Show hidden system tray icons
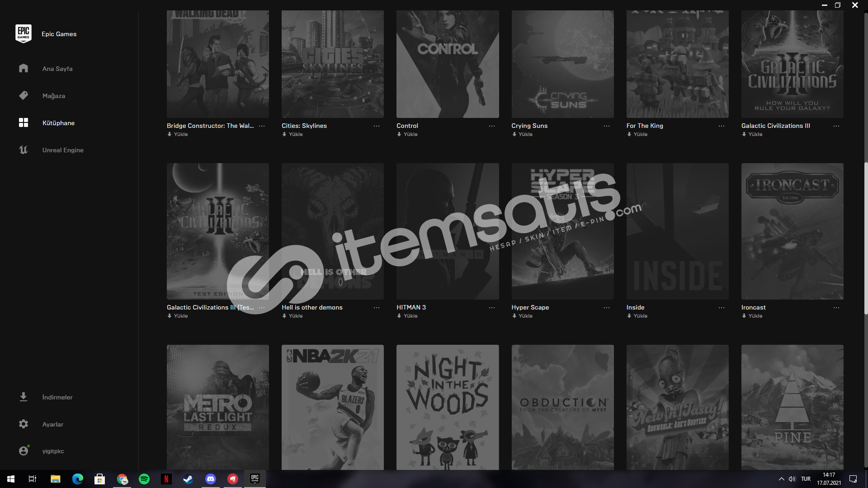The height and width of the screenshot is (488, 868). tap(781, 479)
